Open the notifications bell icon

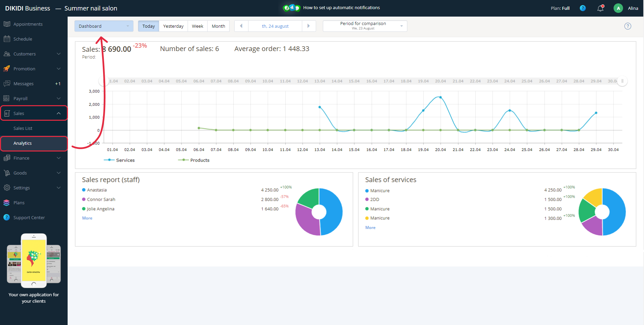click(600, 8)
